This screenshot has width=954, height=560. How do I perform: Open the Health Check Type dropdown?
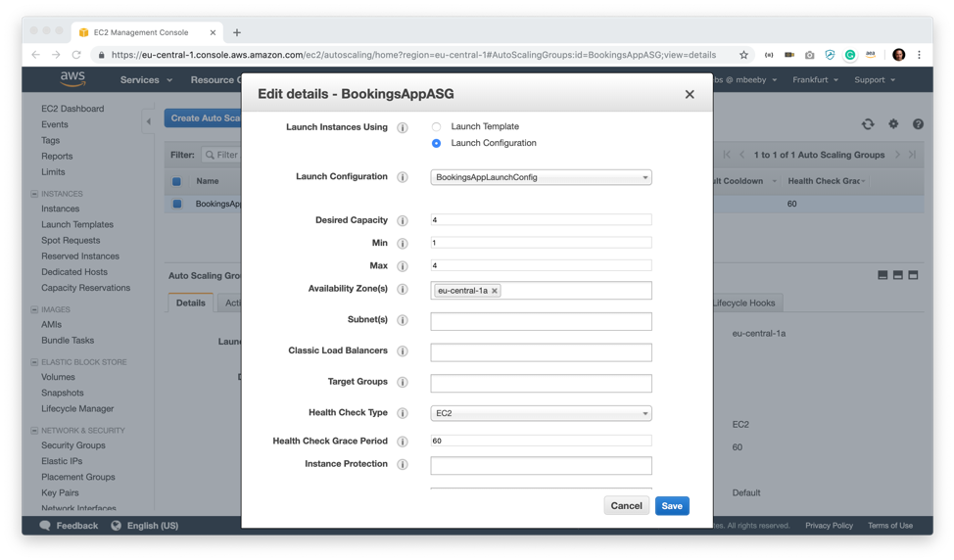click(541, 413)
